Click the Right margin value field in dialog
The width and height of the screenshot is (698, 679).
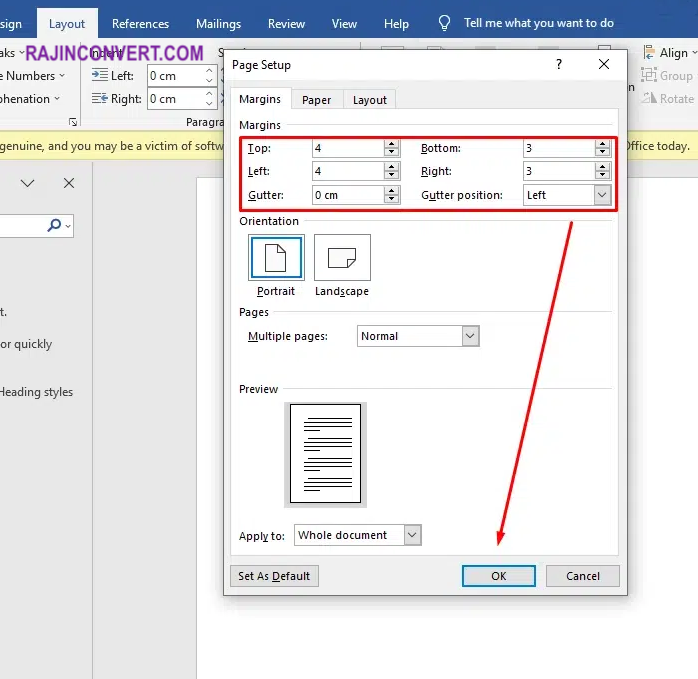(x=559, y=171)
